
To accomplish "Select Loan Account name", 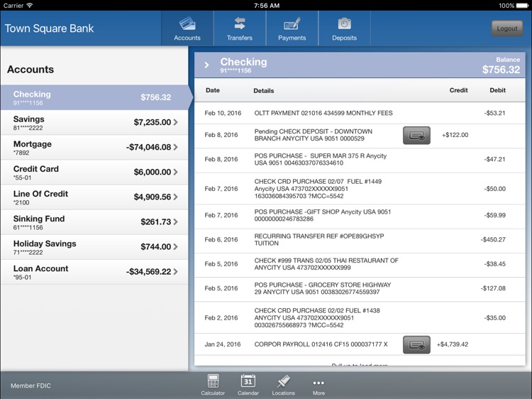I will click(40, 268).
